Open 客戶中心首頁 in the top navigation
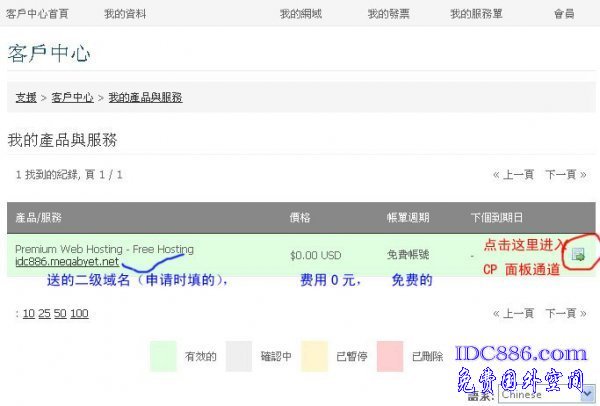 [x=37, y=14]
